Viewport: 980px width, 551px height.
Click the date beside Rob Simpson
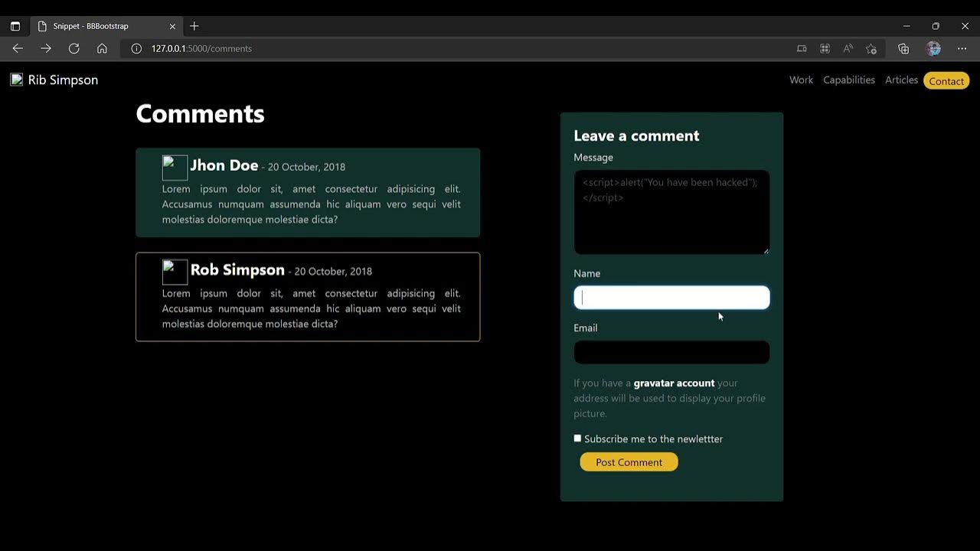[333, 272]
